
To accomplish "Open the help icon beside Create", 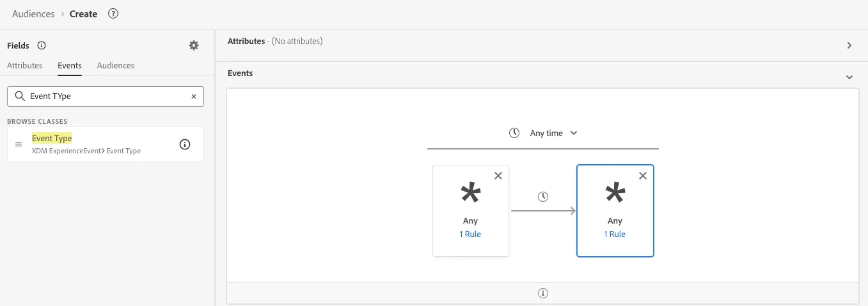I will (113, 13).
